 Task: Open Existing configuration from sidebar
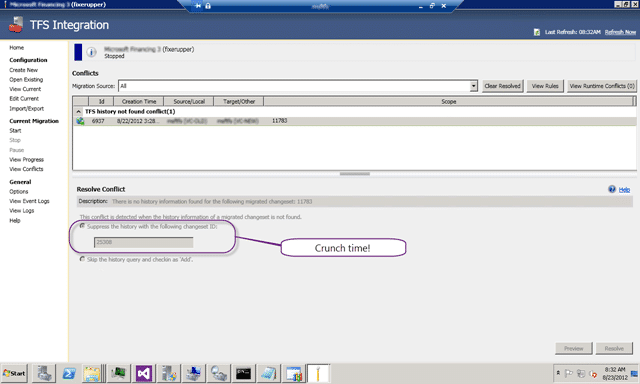coord(26,80)
